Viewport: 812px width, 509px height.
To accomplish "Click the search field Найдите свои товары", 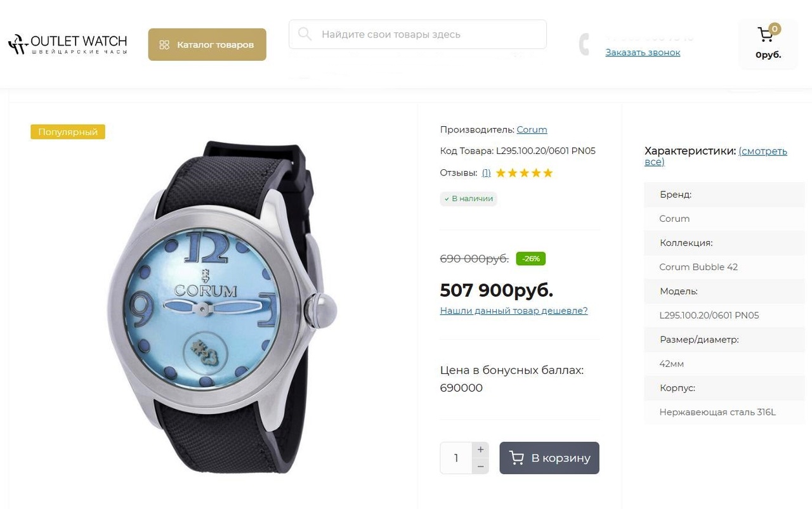I will click(x=417, y=34).
